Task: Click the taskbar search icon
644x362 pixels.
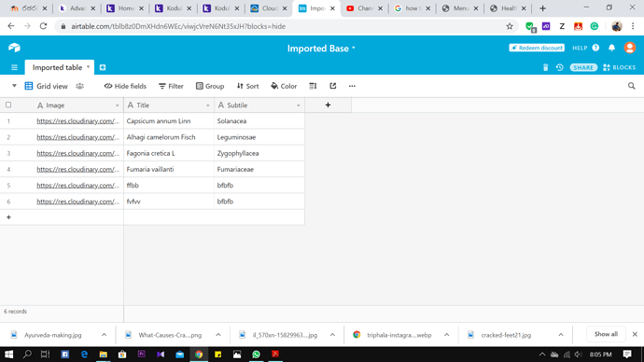Action: (27, 355)
